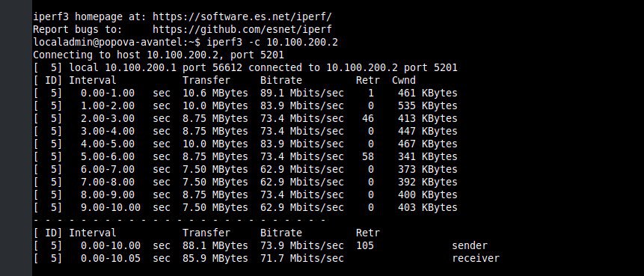Viewport: 644px width, 276px height.
Task: Click the first Interval column header
Action: (x=93, y=81)
